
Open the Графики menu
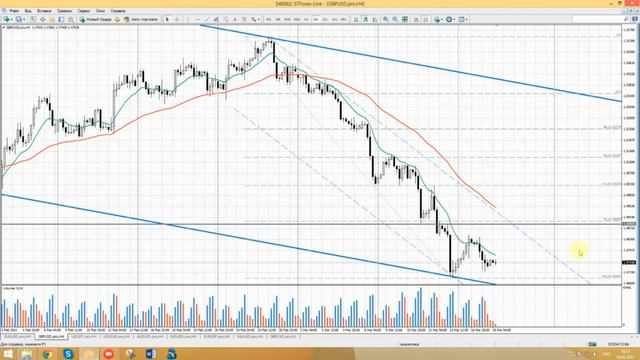pos(64,11)
